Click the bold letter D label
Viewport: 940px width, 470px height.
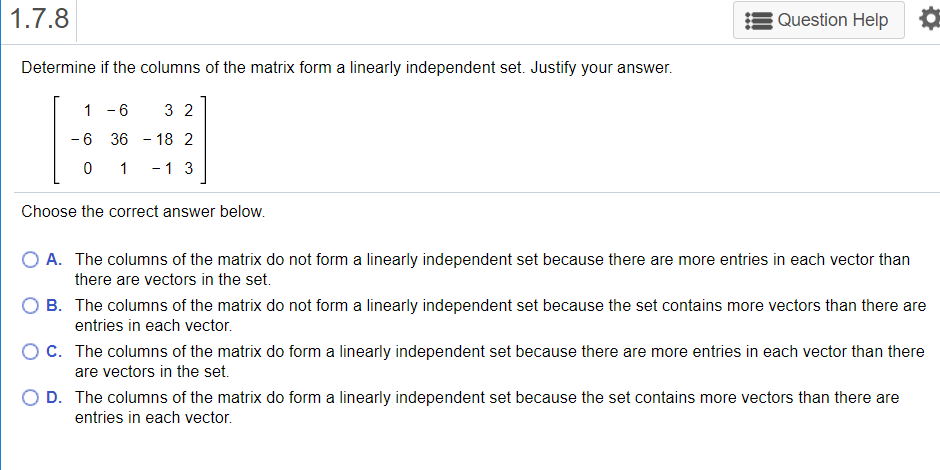pos(54,397)
